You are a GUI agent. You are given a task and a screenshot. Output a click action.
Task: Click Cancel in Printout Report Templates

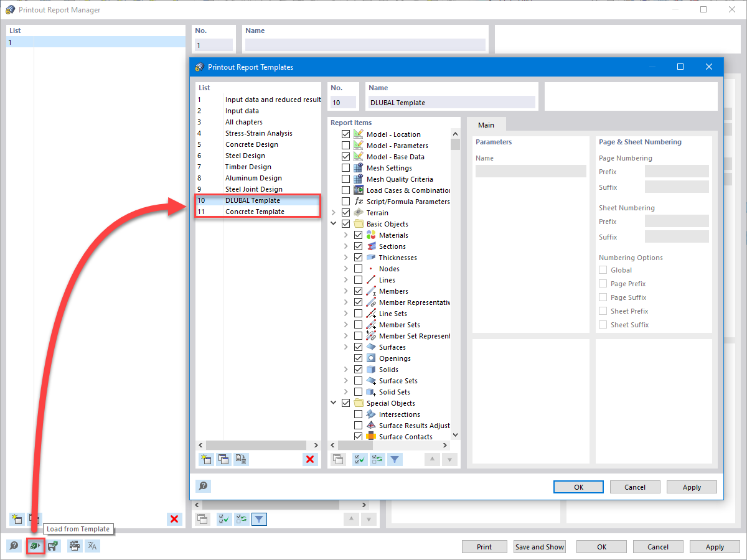pyautogui.click(x=635, y=487)
